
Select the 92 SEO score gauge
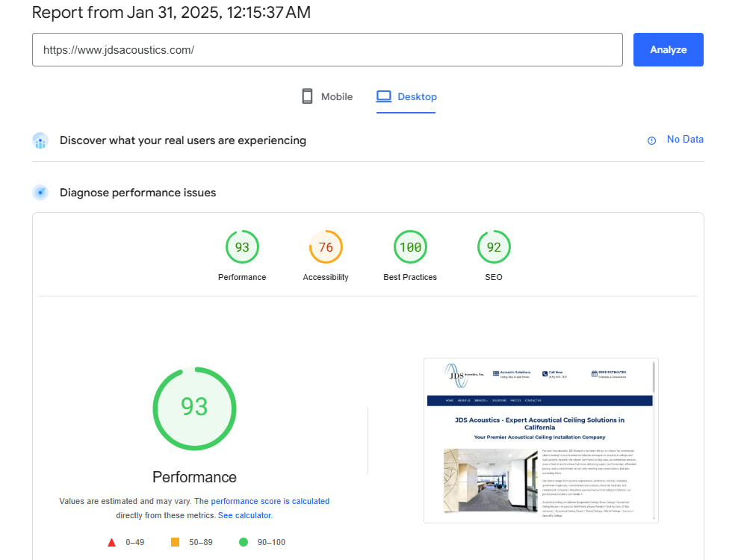tap(494, 247)
